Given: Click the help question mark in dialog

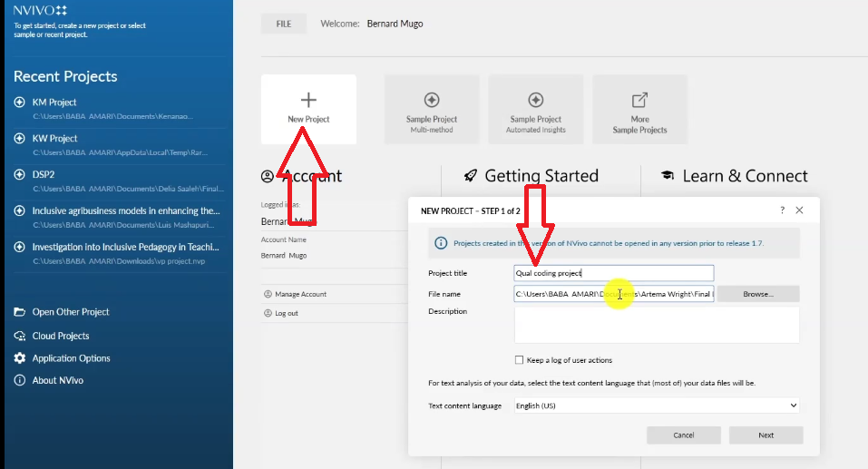Looking at the screenshot, I should pos(782,210).
